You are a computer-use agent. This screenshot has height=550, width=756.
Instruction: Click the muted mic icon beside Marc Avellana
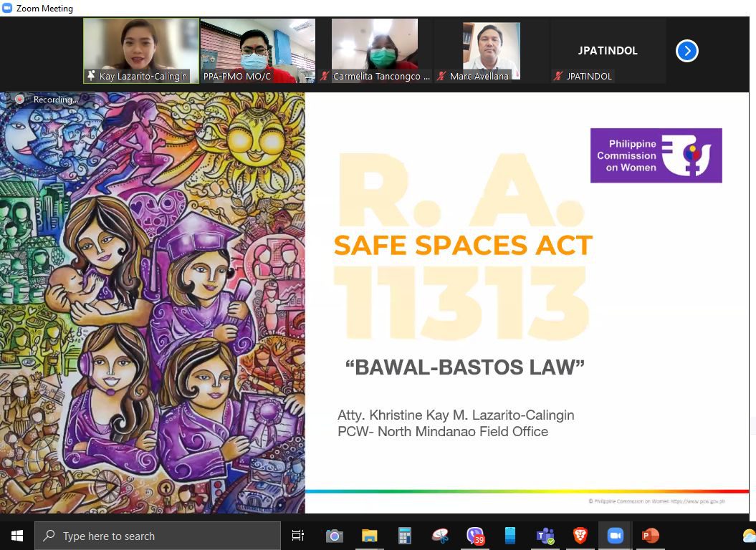click(441, 76)
